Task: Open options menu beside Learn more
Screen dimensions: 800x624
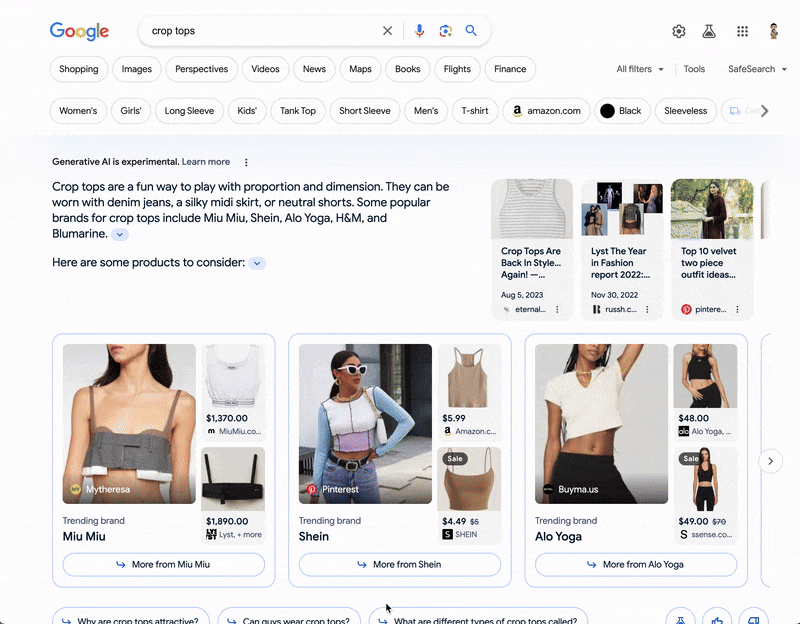Action: [246, 162]
